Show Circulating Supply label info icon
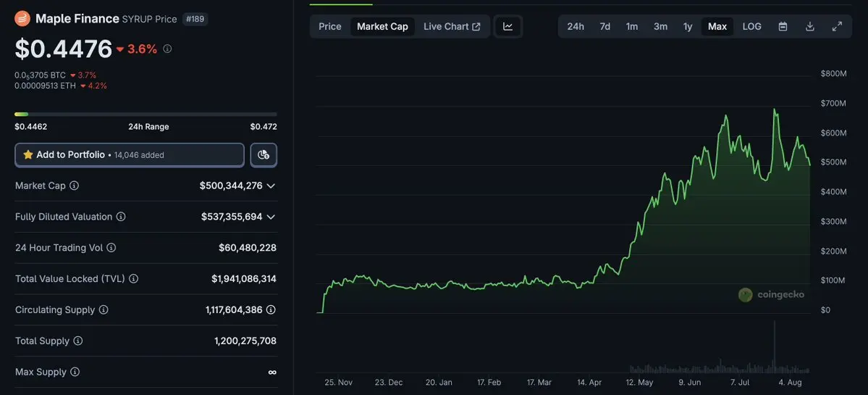This screenshot has height=395, width=868. coord(104,309)
